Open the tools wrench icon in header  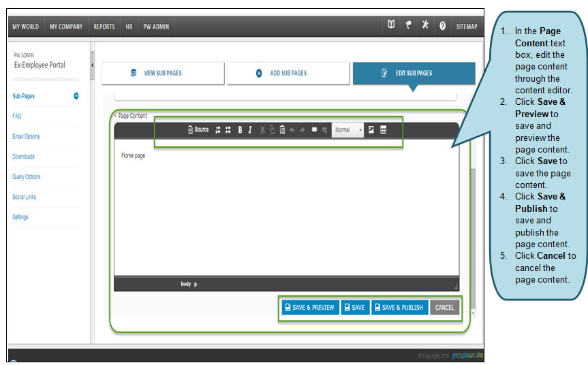[425, 26]
